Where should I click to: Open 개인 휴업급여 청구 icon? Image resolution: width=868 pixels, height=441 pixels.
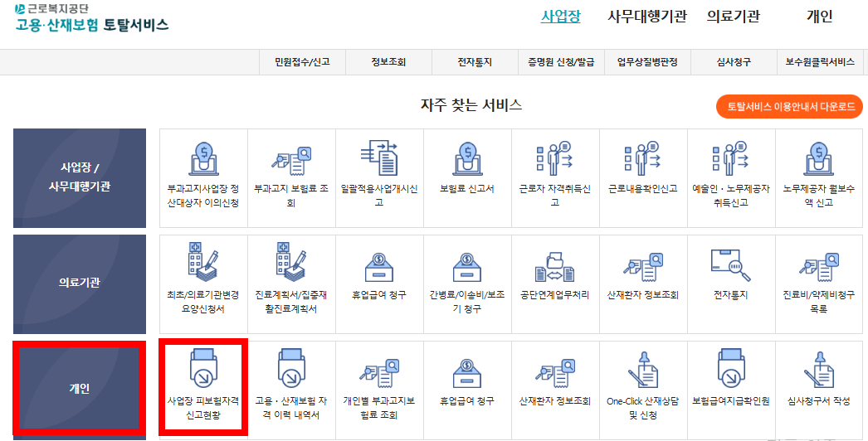[x=467, y=374]
